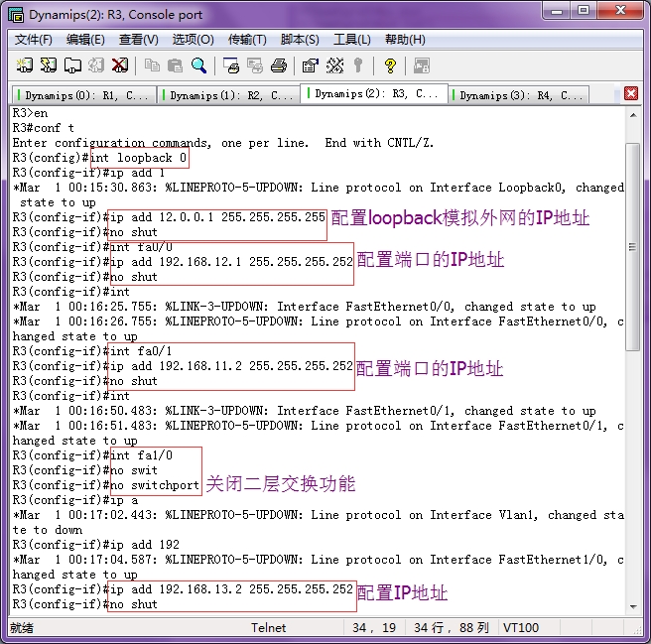Click the Print Screen icon
The height and width of the screenshot is (644, 651).
point(231,65)
